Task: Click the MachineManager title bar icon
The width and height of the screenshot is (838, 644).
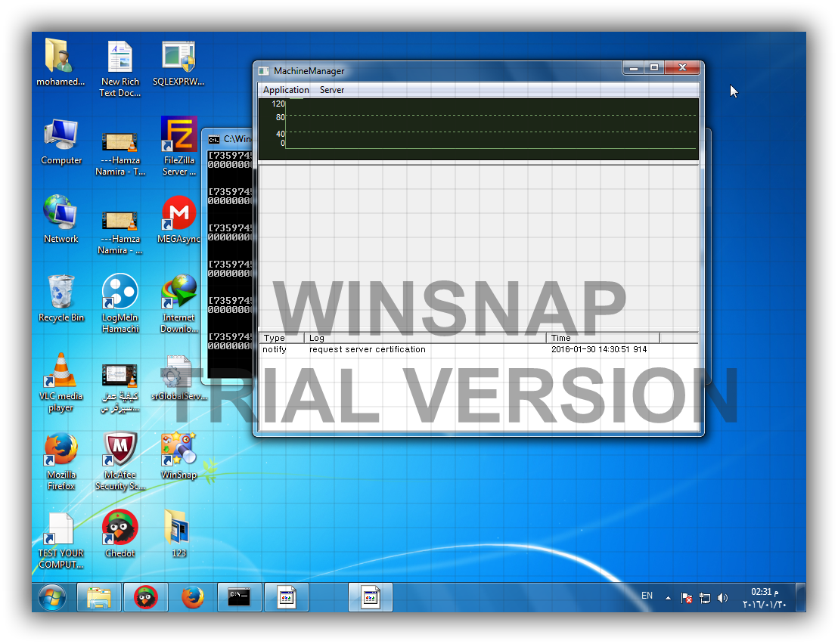Action: [x=264, y=71]
